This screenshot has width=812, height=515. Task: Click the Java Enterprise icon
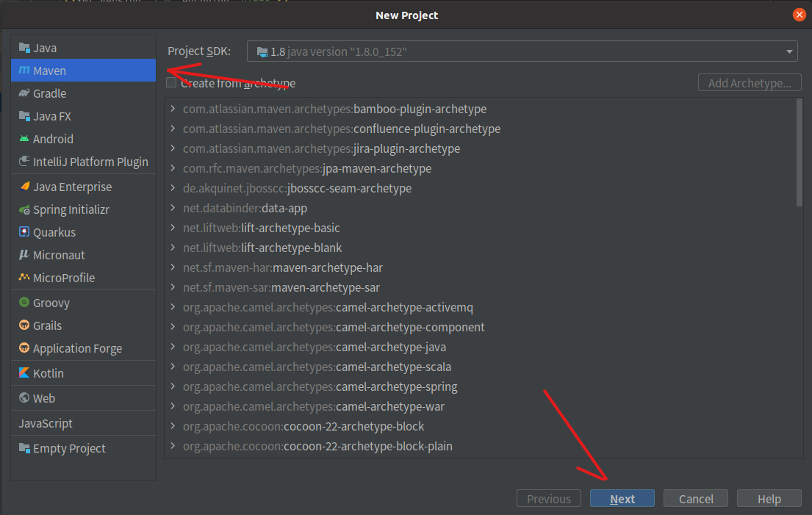point(24,187)
